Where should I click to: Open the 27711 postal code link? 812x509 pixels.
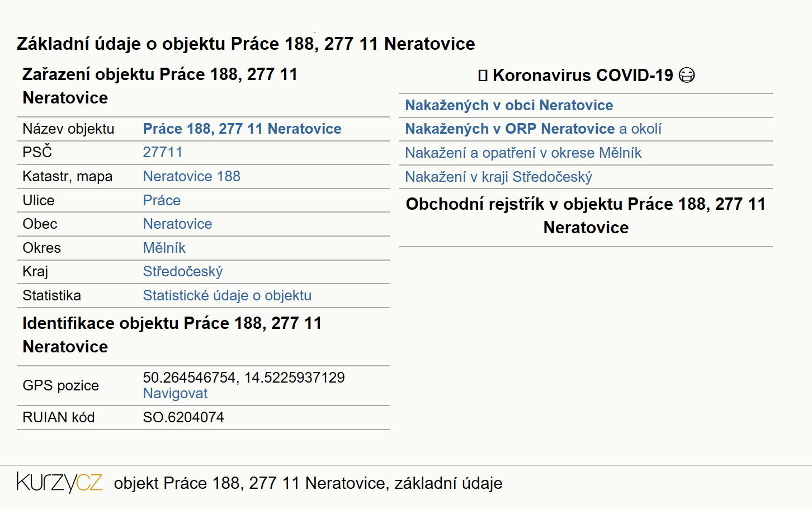click(x=163, y=152)
